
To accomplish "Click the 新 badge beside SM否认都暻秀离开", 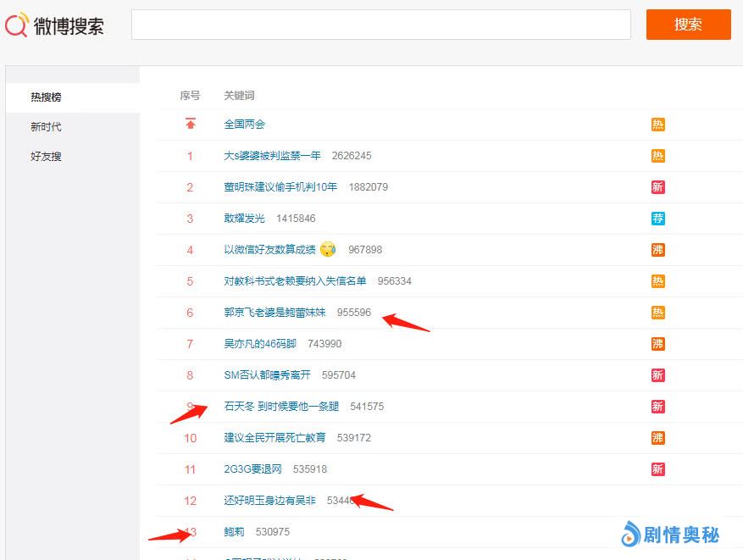I will tap(657, 375).
